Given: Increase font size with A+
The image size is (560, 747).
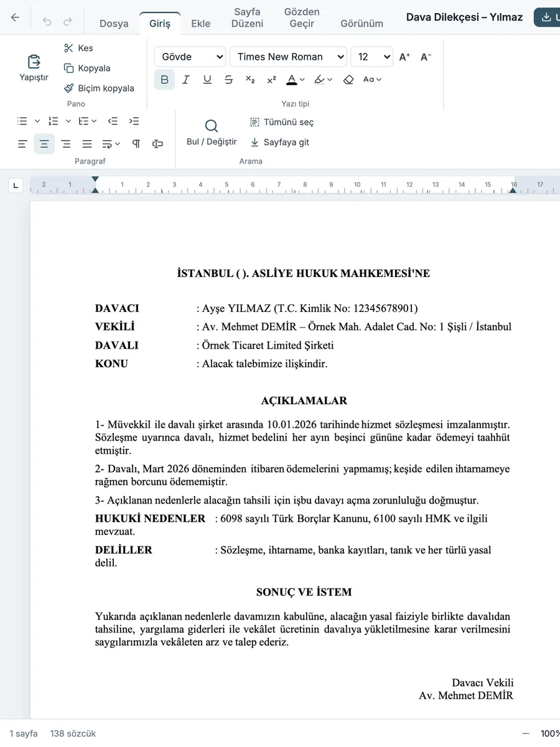Looking at the screenshot, I should click(404, 57).
